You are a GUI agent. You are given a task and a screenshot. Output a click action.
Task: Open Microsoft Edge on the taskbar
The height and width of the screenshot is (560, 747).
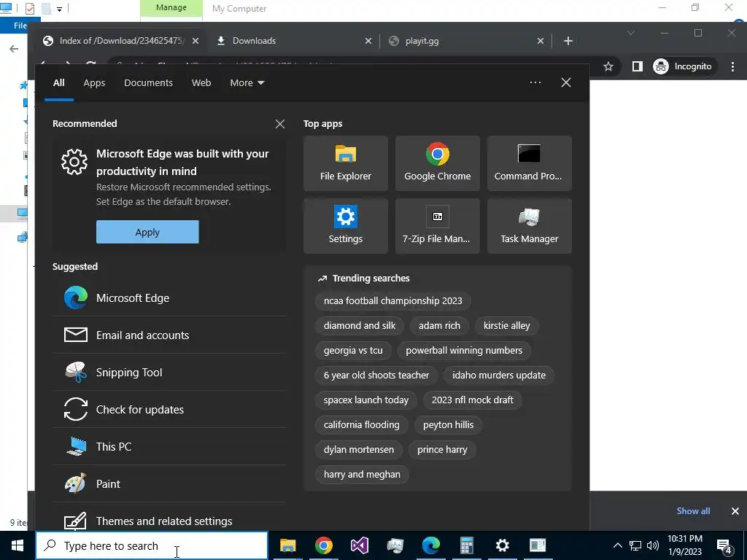point(430,545)
